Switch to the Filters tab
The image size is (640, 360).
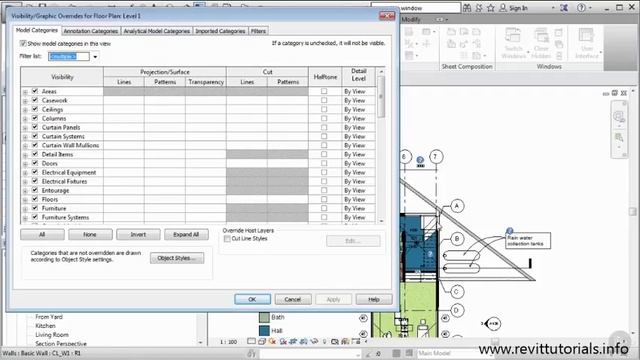pyautogui.click(x=258, y=31)
